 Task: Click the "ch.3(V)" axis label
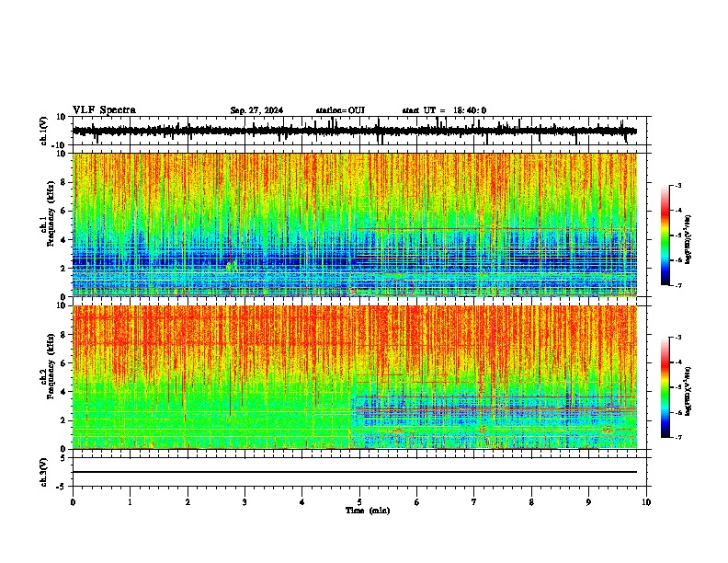(43, 472)
